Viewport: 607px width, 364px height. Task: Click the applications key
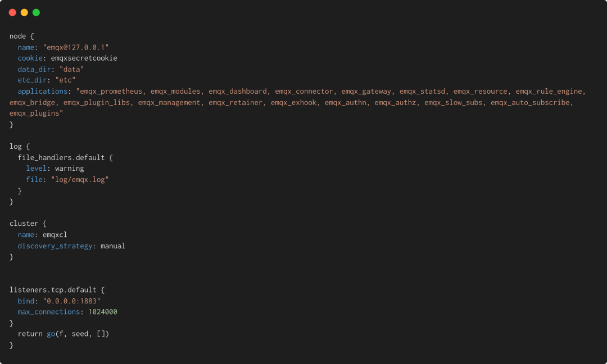(x=42, y=91)
